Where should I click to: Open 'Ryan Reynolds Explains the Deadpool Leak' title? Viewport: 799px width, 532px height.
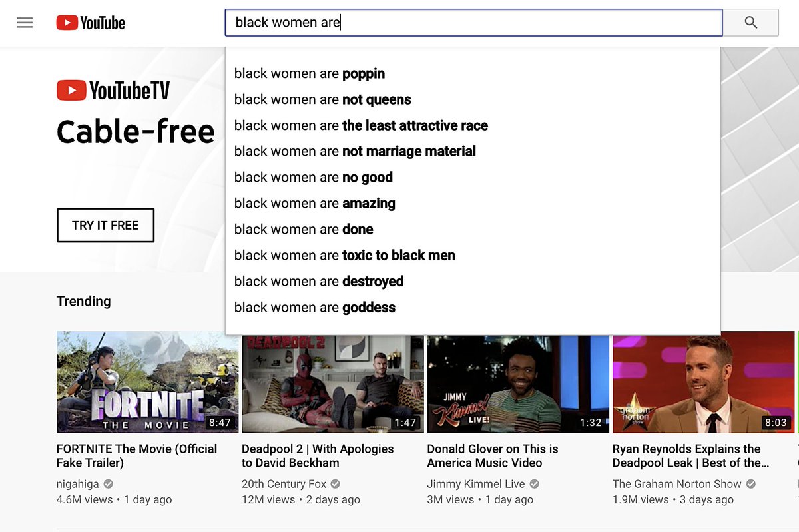691,456
